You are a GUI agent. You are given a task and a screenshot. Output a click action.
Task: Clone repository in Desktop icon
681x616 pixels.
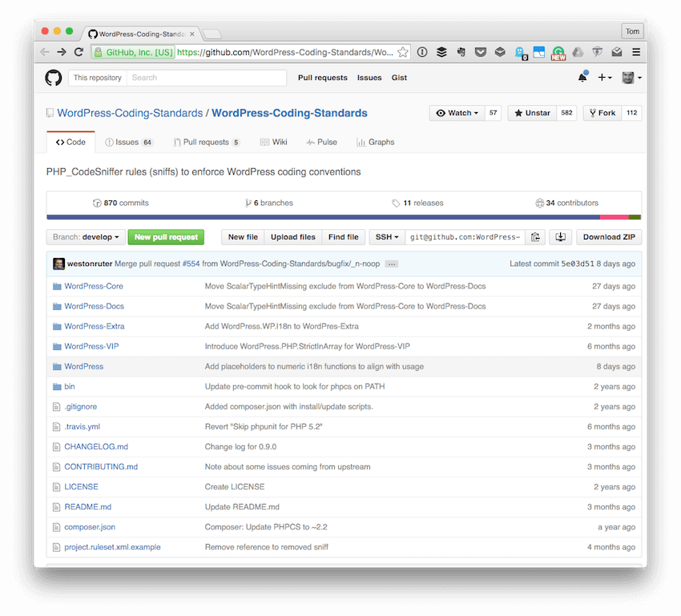pos(560,237)
